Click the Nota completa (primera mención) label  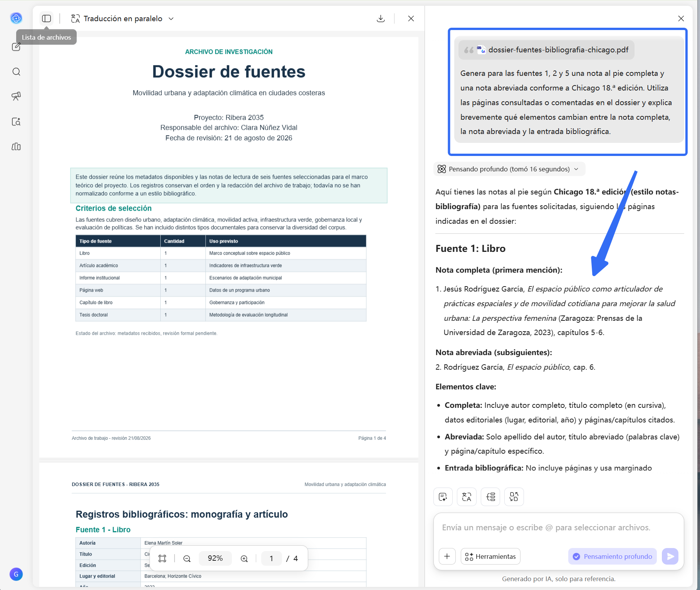[499, 270]
